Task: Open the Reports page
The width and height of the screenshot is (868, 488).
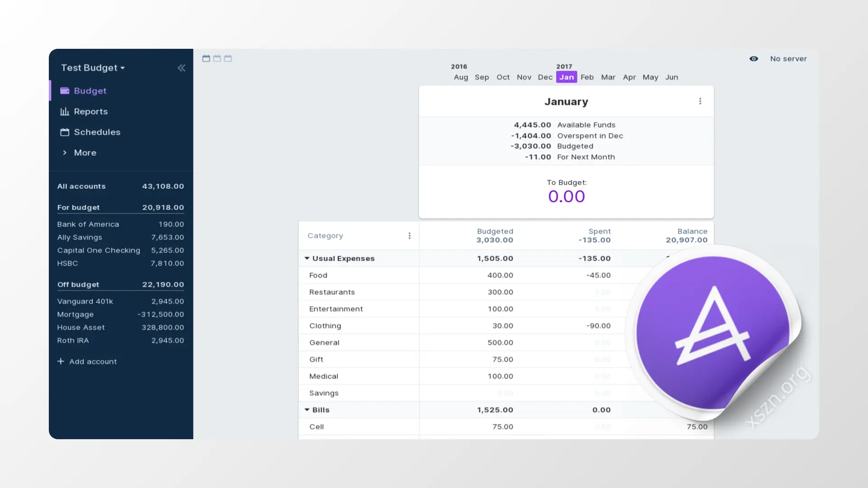Action: (90, 112)
